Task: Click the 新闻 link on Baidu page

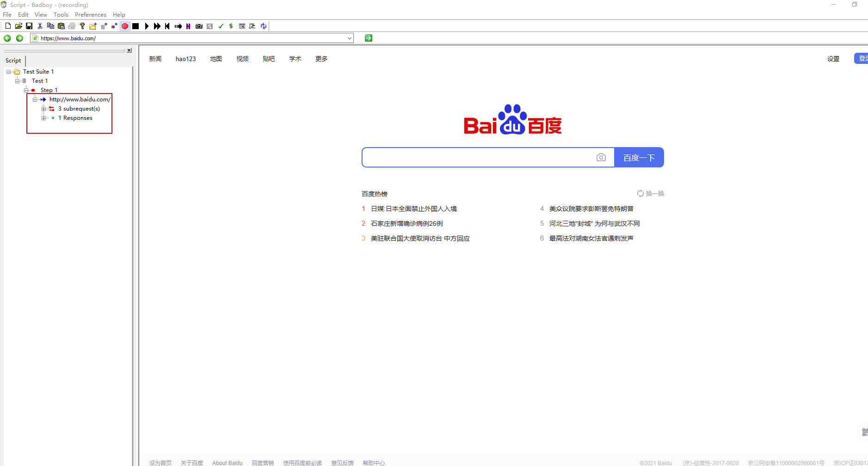Action: click(155, 59)
